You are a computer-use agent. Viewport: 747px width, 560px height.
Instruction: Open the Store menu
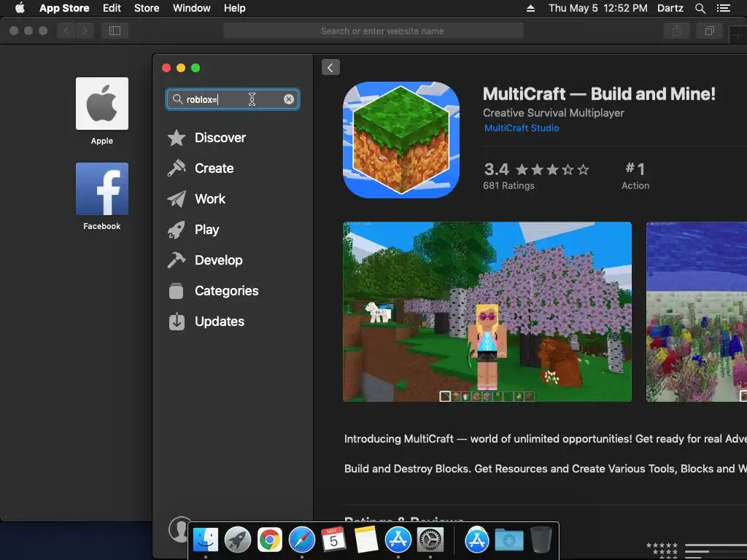[147, 8]
